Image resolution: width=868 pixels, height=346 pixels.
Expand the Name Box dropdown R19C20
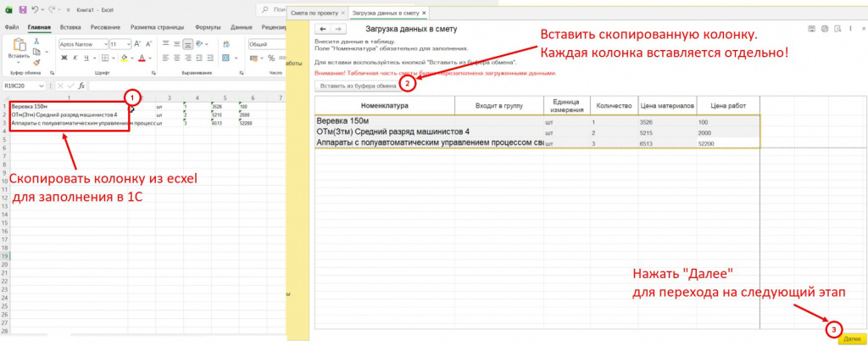coord(41,86)
